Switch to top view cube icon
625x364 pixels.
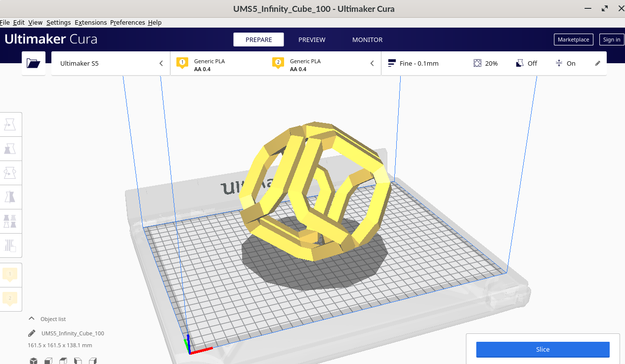63,361
